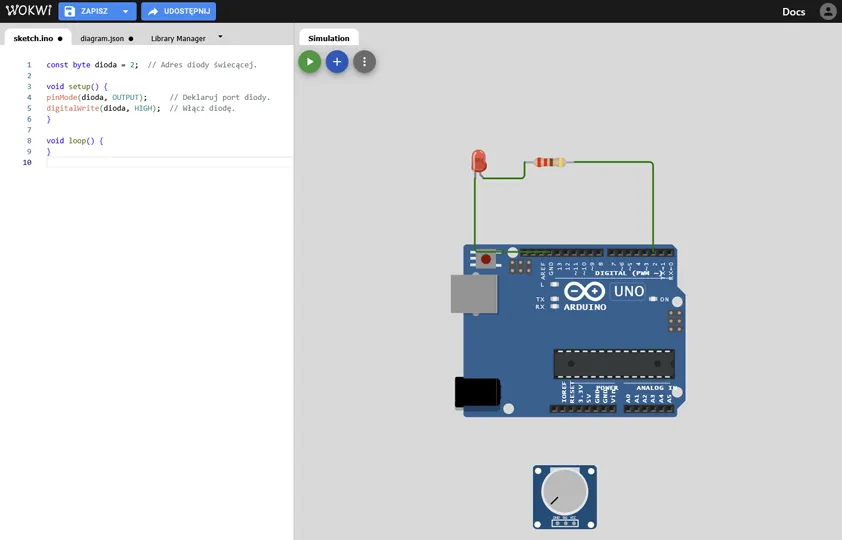The height and width of the screenshot is (540, 842).
Task: Open the user account avatar menu
Action: (x=828, y=11)
